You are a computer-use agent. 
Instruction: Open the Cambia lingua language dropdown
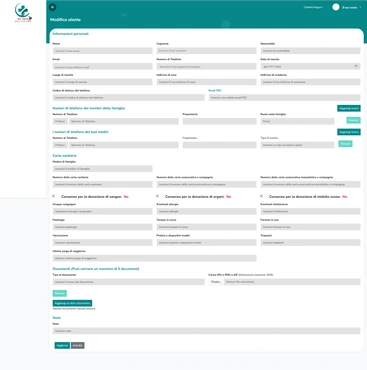[x=313, y=7]
